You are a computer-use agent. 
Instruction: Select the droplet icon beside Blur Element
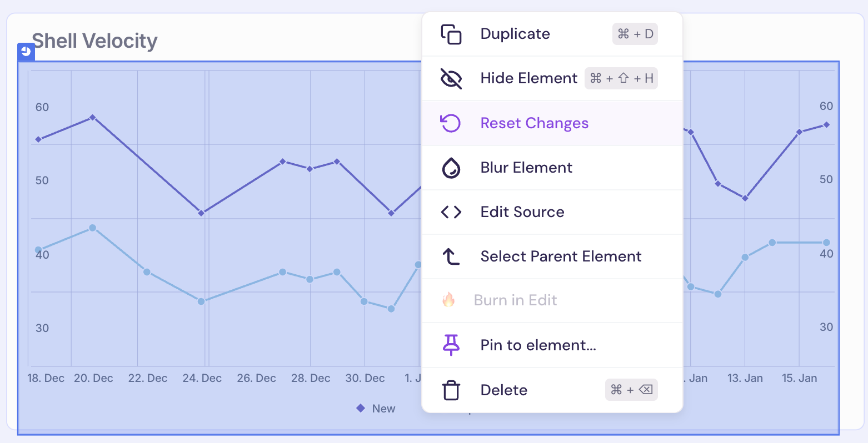451,167
